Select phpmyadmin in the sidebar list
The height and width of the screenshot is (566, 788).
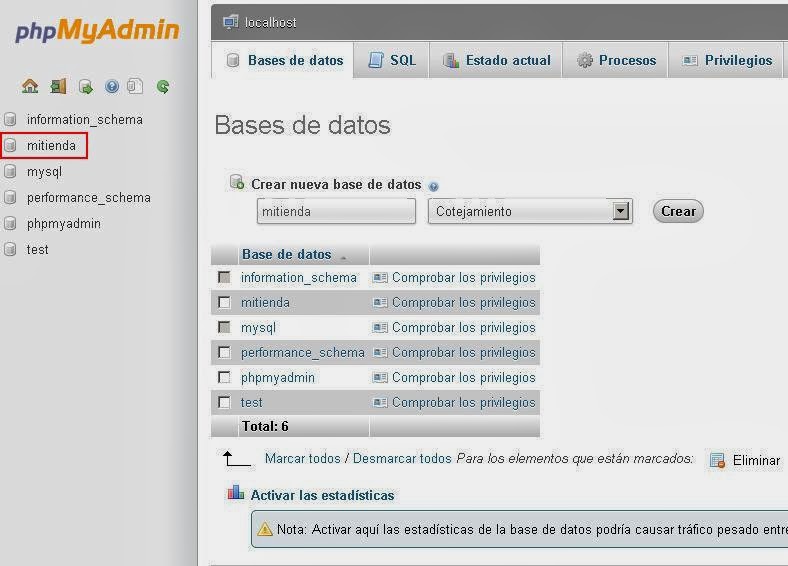(x=64, y=224)
